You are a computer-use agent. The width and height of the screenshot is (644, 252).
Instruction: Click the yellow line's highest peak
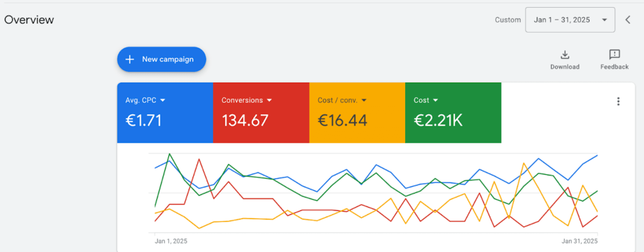point(524,164)
